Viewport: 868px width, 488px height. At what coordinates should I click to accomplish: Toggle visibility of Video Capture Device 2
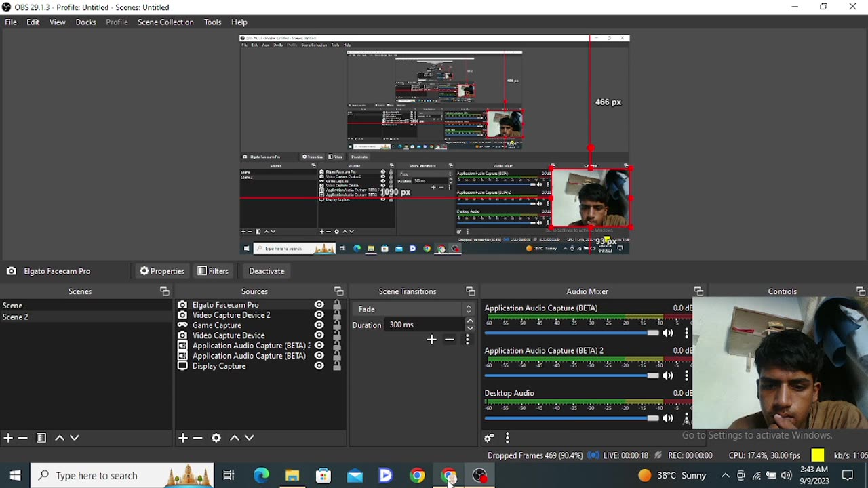[x=319, y=315]
